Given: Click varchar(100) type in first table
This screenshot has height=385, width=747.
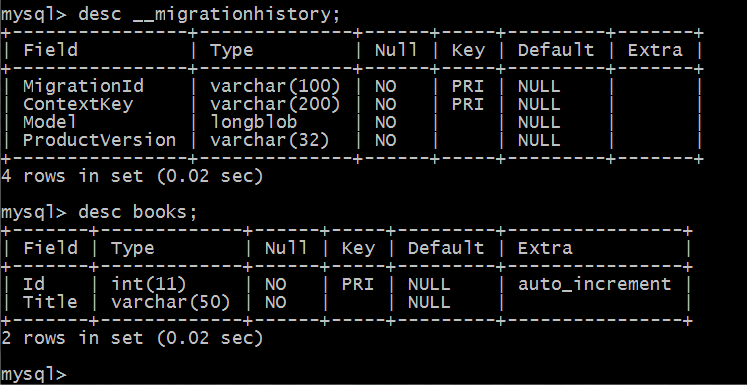Looking at the screenshot, I should pos(275,87).
